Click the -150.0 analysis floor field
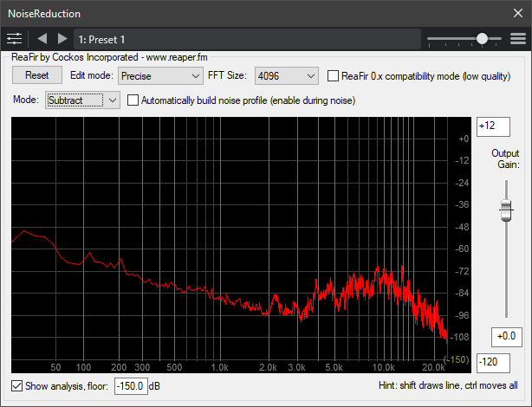 point(131,386)
